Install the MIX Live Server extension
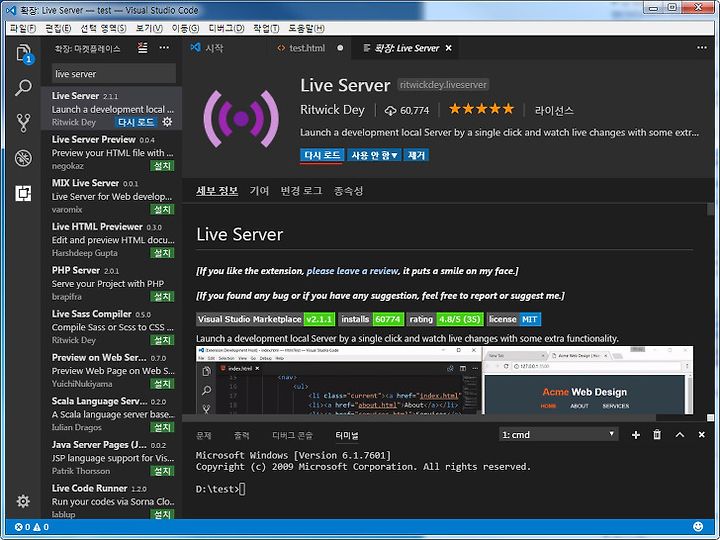Viewport: 720px width, 540px height. pyautogui.click(x=162, y=209)
